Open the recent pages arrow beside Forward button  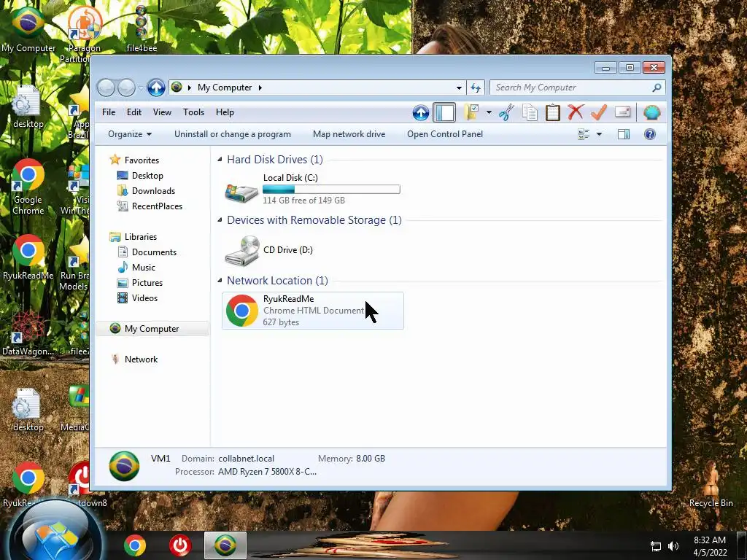[141, 88]
